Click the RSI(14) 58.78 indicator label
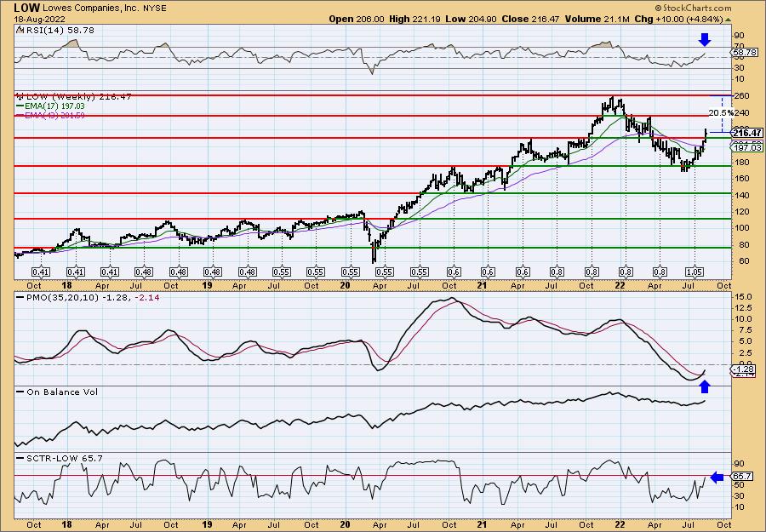 pyautogui.click(x=54, y=31)
